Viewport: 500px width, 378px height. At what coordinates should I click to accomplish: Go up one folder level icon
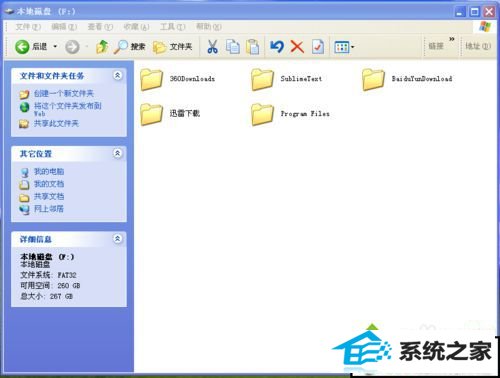(102, 47)
